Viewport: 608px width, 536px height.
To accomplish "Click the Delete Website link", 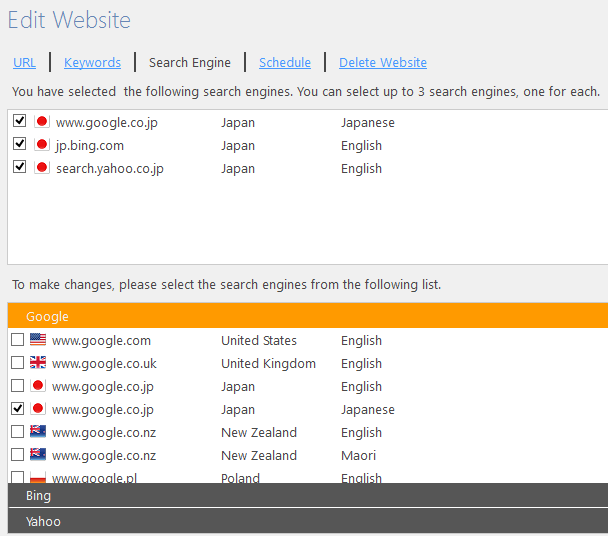I will (x=383, y=62).
